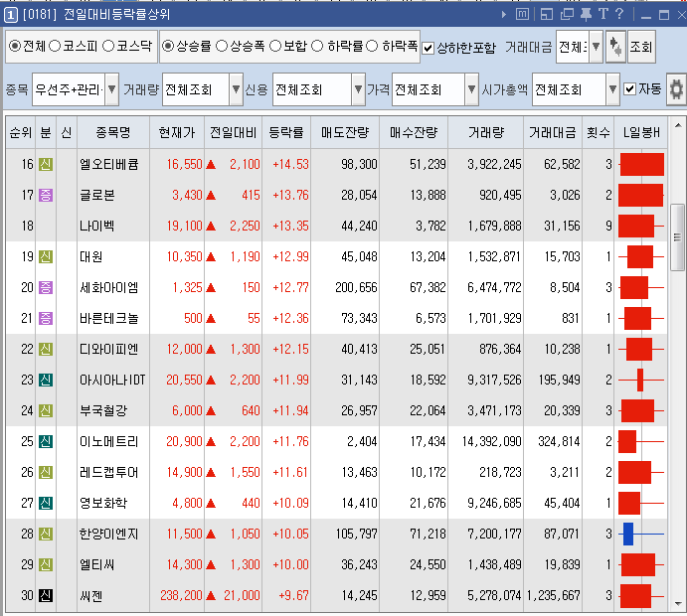Open the 가격 전체조회 dropdown
This screenshot has height=616, width=687.
(471, 89)
